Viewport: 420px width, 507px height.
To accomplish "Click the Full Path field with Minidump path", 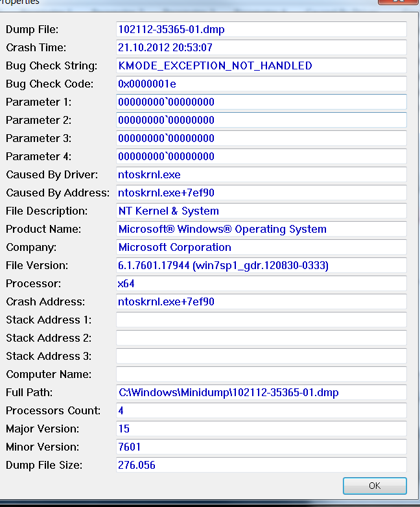I will 261,392.
